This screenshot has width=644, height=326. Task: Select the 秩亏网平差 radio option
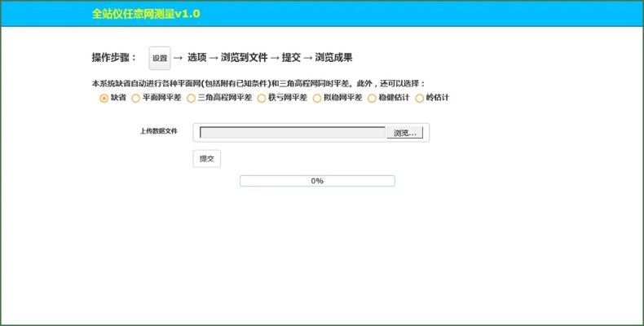tap(262, 98)
